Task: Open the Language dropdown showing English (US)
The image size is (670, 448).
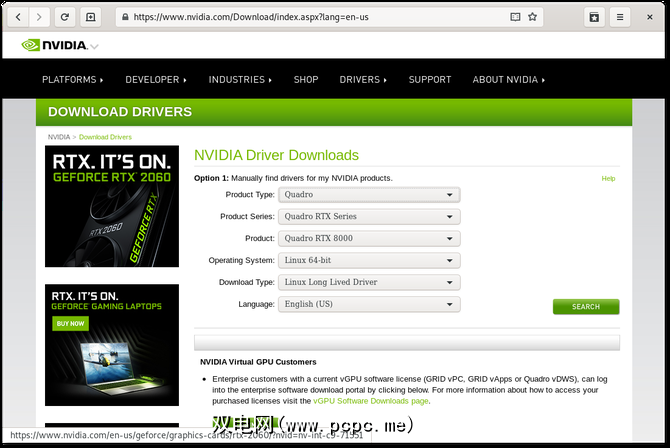Action: pyautogui.click(x=369, y=304)
